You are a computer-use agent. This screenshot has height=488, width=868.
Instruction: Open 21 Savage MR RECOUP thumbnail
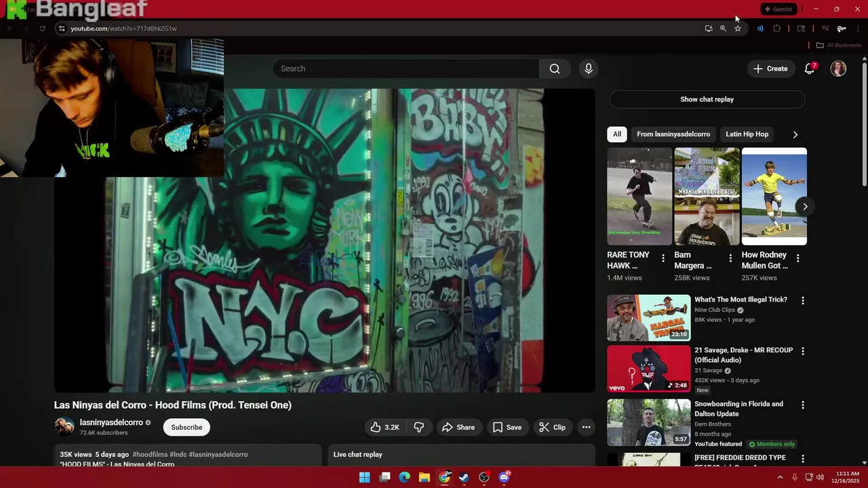pyautogui.click(x=648, y=369)
